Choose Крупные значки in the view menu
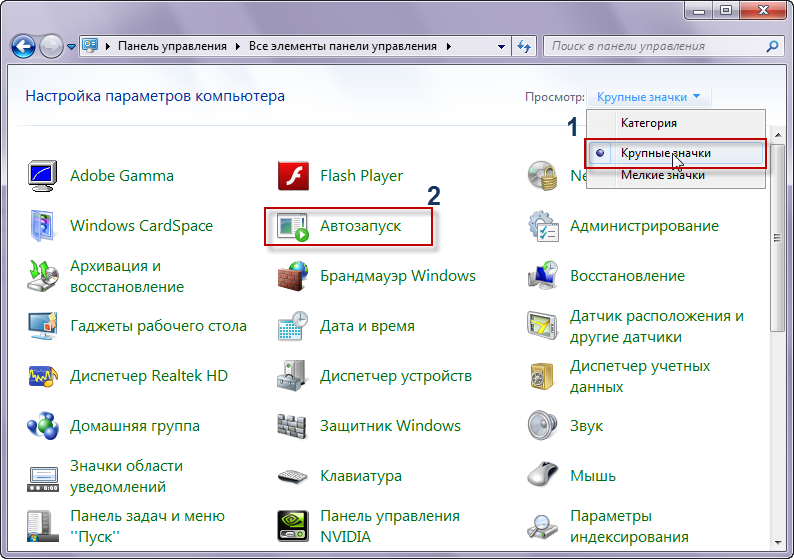This screenshot has height=559, width=794. tap(676, 153)
